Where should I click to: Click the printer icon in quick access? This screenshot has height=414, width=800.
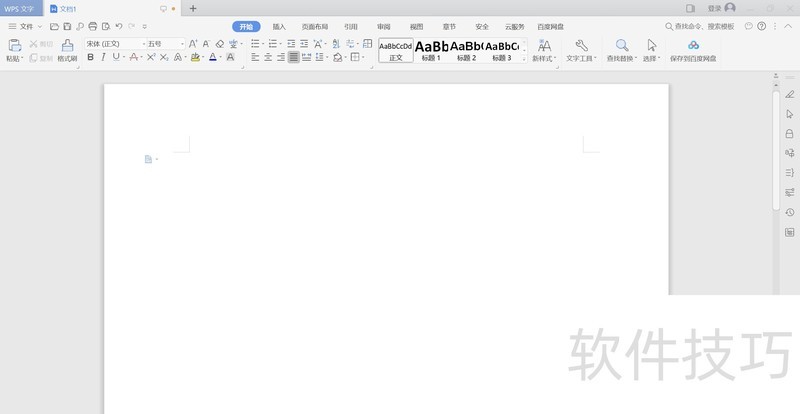(x=92, y=27)
